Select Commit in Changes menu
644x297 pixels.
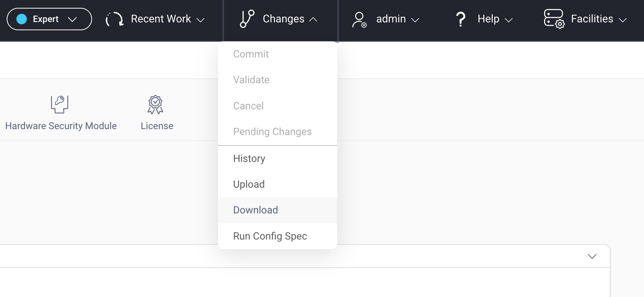[x=278, y=54]
